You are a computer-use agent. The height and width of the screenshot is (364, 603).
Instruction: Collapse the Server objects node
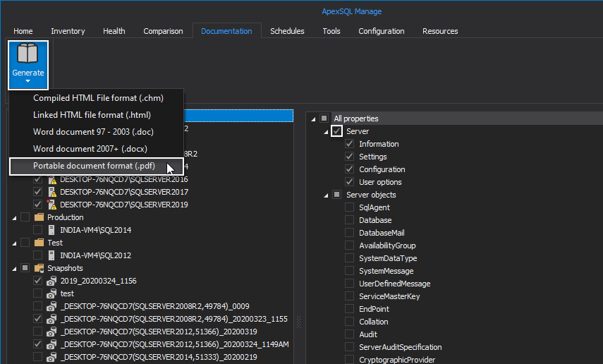coord(326,195)
